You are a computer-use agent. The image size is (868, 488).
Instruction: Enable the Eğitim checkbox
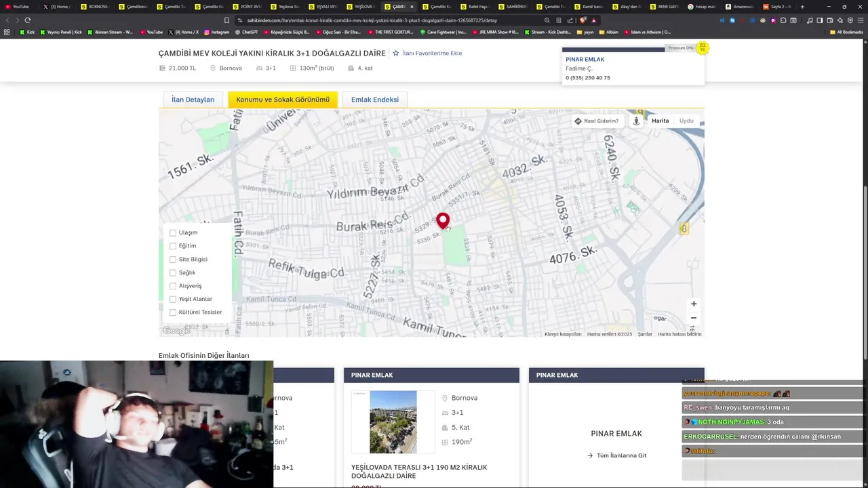[x=173, y=246]
